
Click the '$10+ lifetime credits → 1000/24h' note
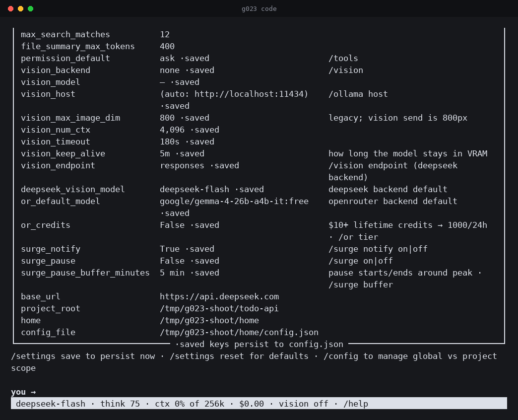click(408, 225)
